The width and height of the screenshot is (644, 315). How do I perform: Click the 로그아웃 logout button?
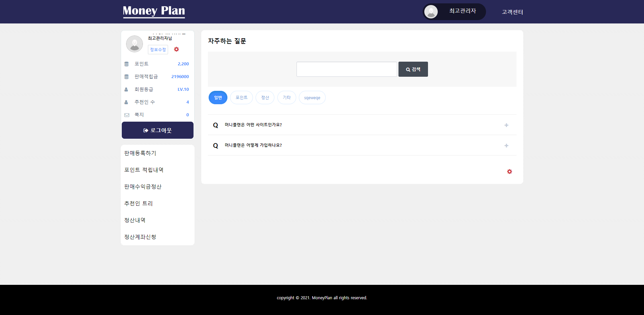pos(158,130)
